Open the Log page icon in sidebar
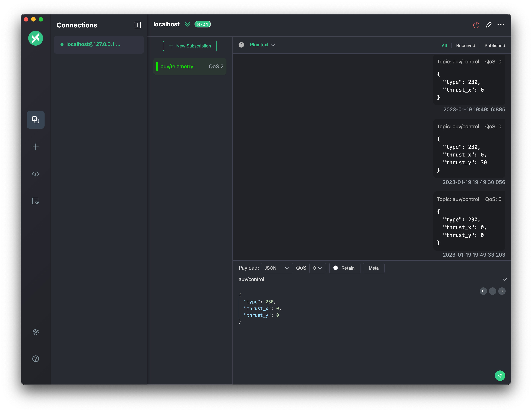This screenshot has height=412, width=532. point(36,201)
